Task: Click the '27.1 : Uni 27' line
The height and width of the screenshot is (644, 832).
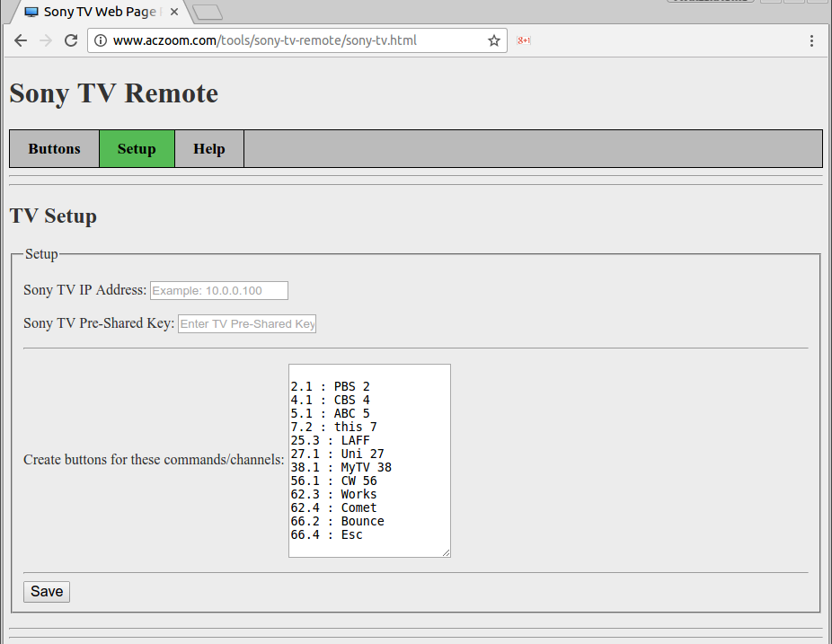Action: coord(338,454)
